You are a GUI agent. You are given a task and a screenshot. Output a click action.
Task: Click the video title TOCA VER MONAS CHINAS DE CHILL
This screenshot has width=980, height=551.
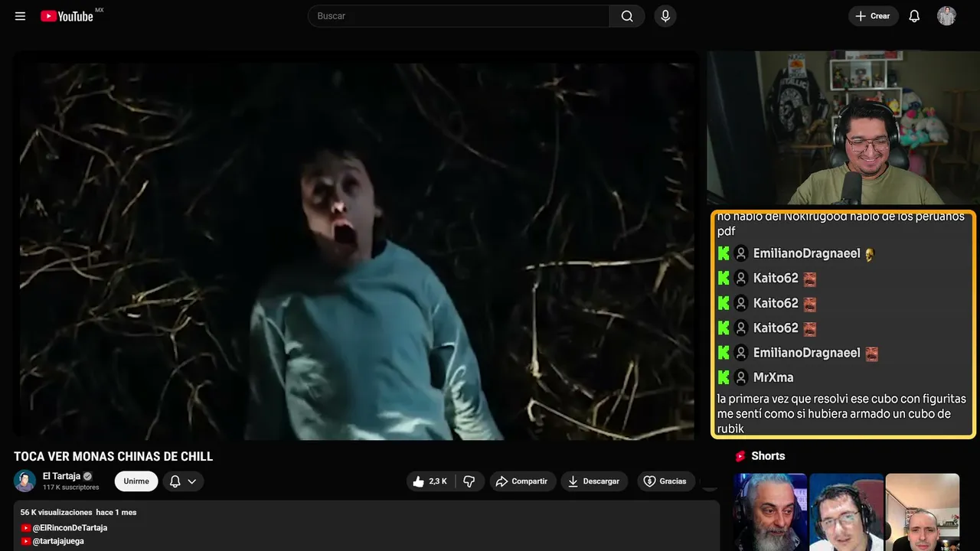tap(113, 457)
